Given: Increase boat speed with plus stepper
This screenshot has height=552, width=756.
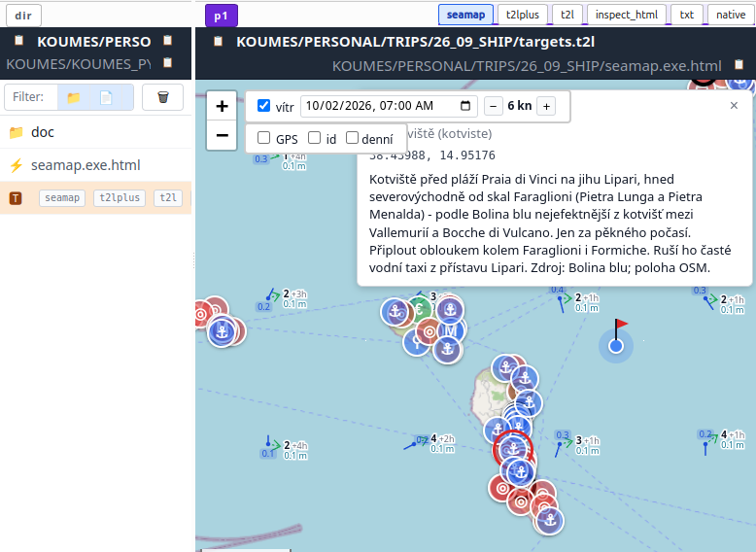Looking at the screenshot, I should tap(546, 106).
